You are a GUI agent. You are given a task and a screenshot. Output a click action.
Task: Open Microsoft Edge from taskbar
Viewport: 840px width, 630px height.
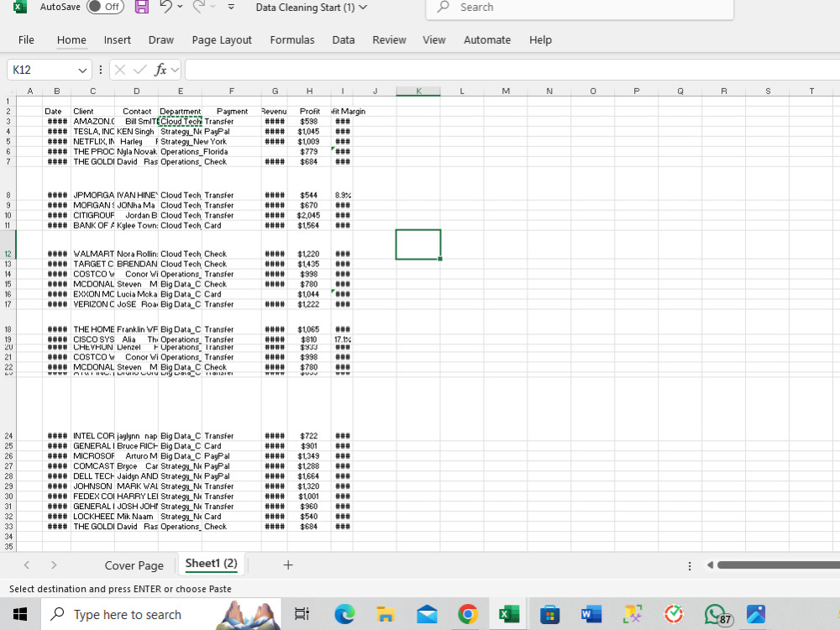(344, 614)
